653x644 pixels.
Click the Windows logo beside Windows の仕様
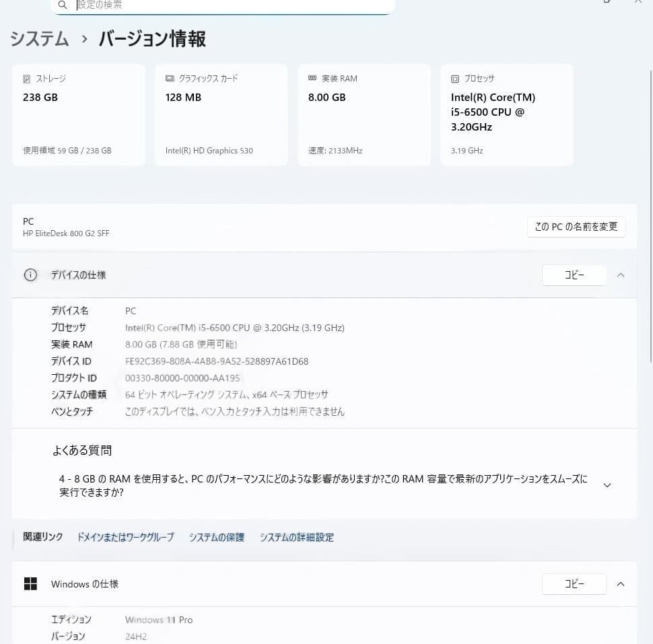[30, 584]
